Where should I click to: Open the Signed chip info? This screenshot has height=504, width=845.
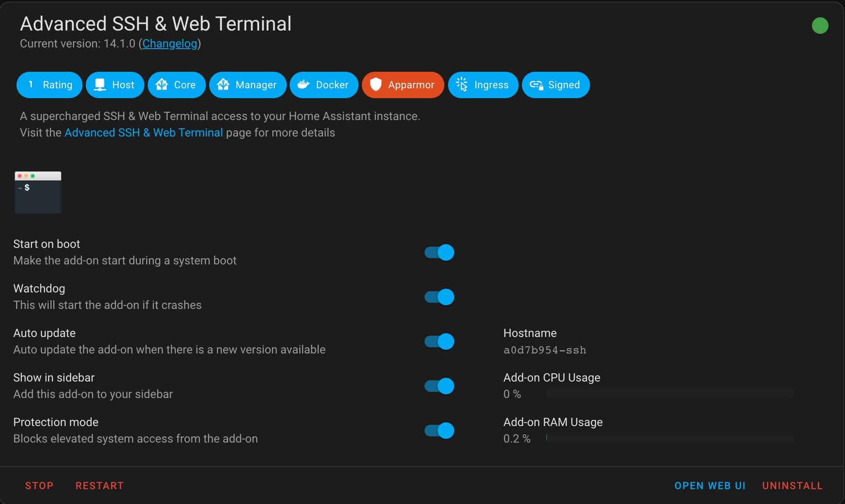(556, 85)
